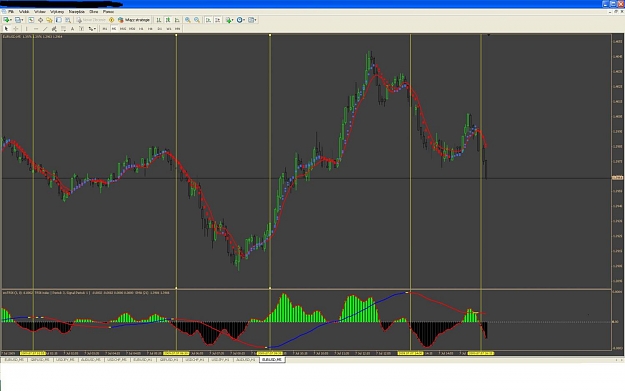The image size is (625, 391).
Task: Switch to line chart display
Action: click(x=177, y=20)
